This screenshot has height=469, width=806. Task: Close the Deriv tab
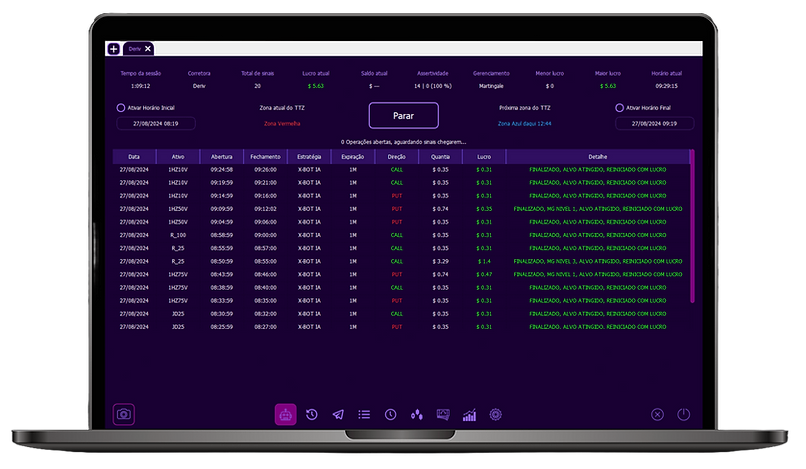[x=148, y=48]
